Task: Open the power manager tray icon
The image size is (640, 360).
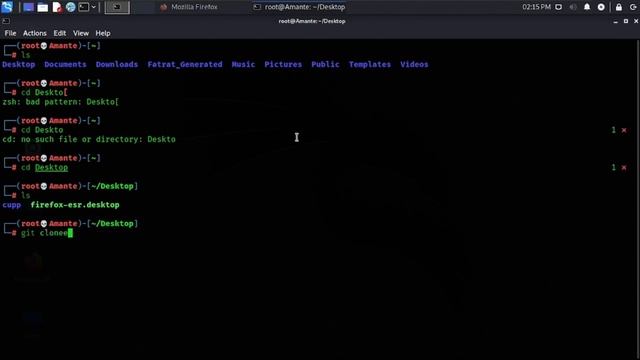Action: click(x=601, y=7)
